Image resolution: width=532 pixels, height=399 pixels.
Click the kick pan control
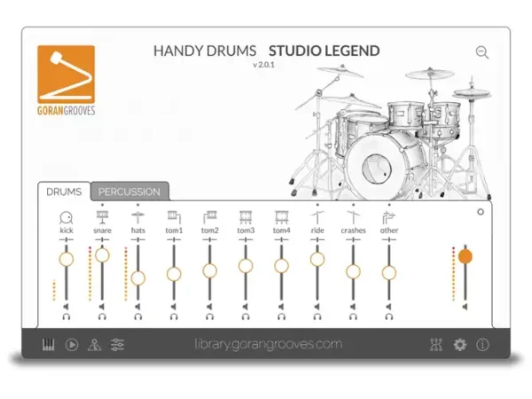point(66,239)
